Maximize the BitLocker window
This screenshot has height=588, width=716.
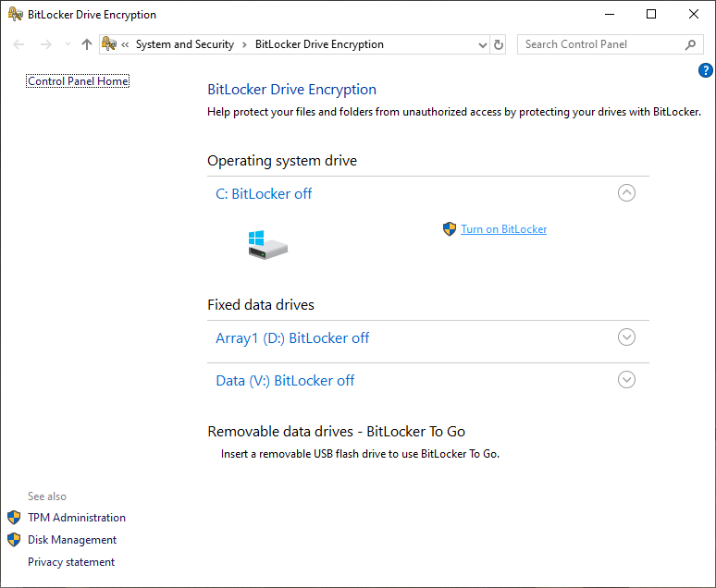(651, 14)
